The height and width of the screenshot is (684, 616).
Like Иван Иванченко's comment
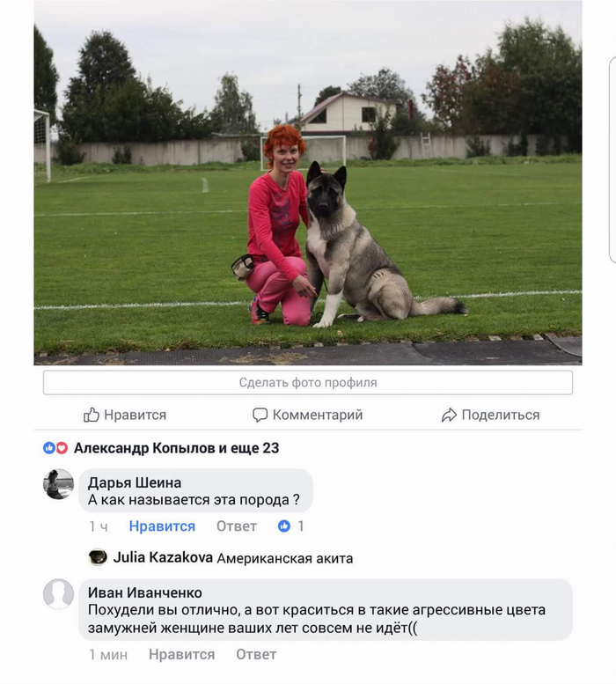(x=182, y=655)
